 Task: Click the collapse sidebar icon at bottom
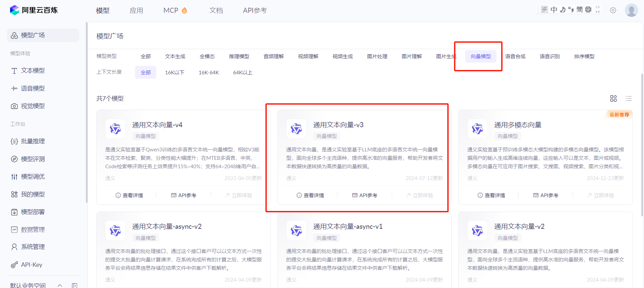74,285
